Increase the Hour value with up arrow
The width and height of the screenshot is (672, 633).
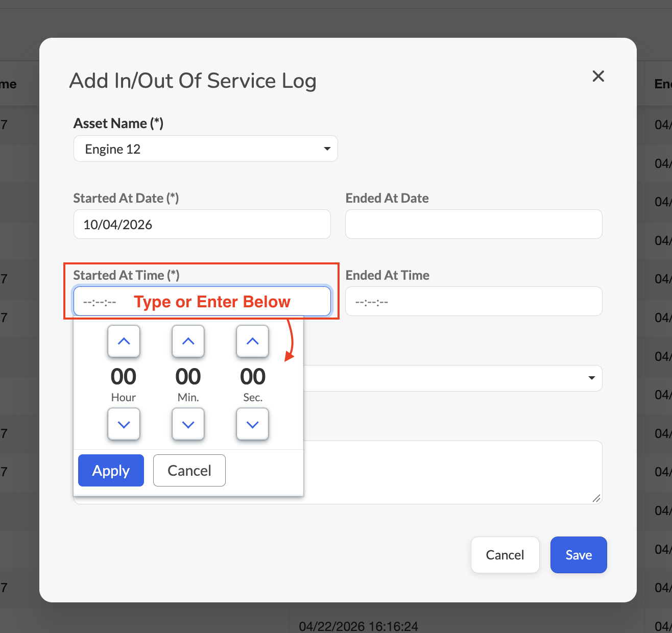tap(124, 342)
